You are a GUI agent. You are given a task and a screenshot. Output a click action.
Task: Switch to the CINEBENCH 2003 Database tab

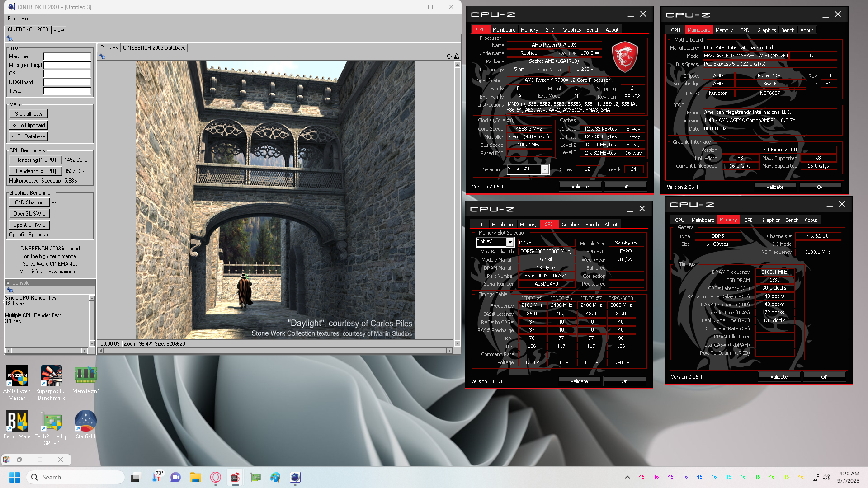(154, 48)
